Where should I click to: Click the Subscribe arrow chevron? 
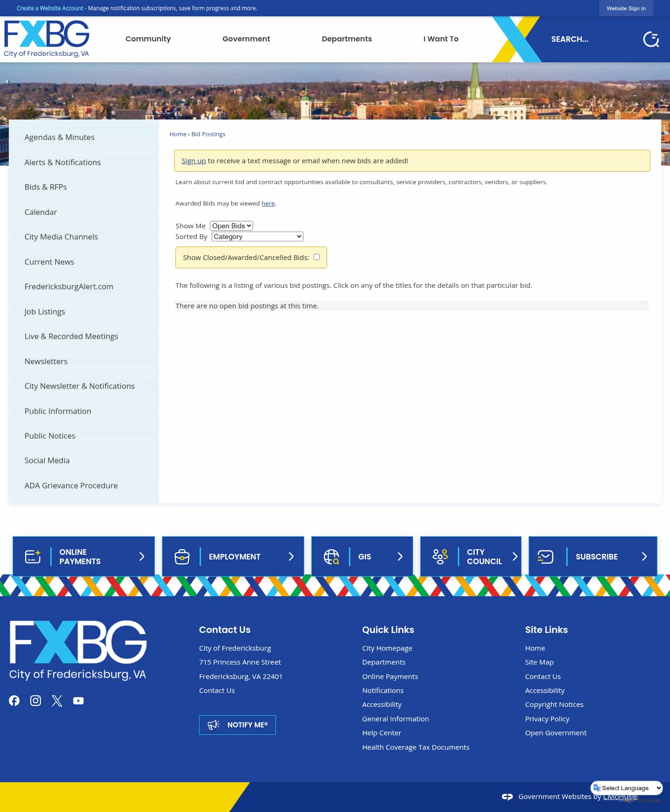pyautogui.click(x=644, y=557)
